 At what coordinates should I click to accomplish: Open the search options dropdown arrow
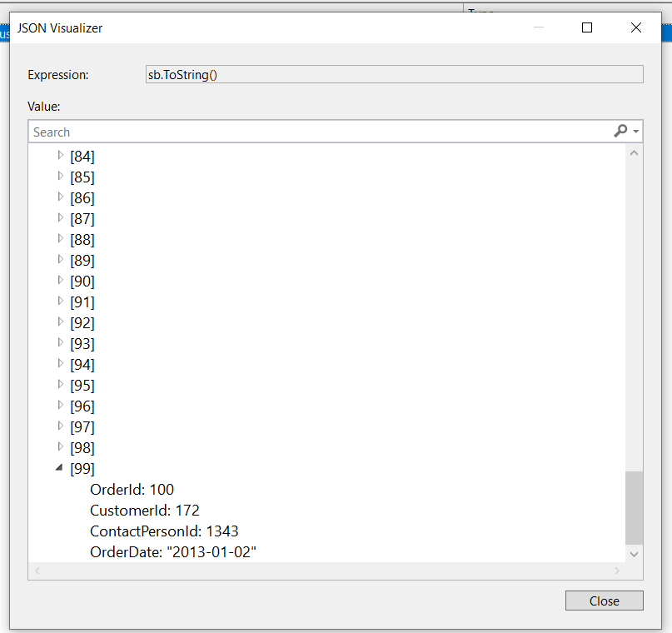pyautogui.click(x=636, y=132)
